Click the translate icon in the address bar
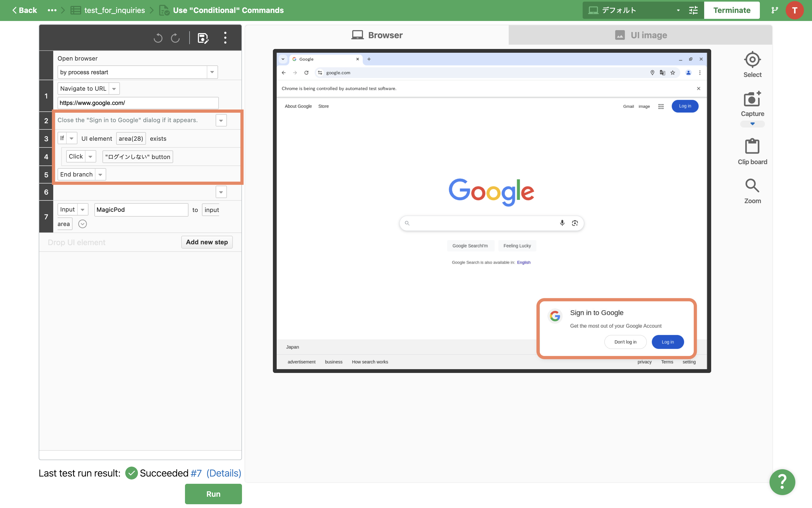This screenshot has height=508, width=812. pos(662,73)
